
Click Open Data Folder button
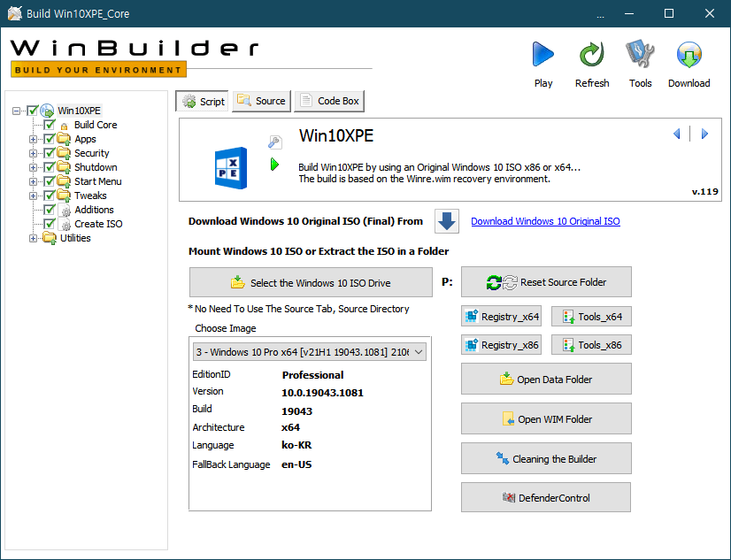546,379
